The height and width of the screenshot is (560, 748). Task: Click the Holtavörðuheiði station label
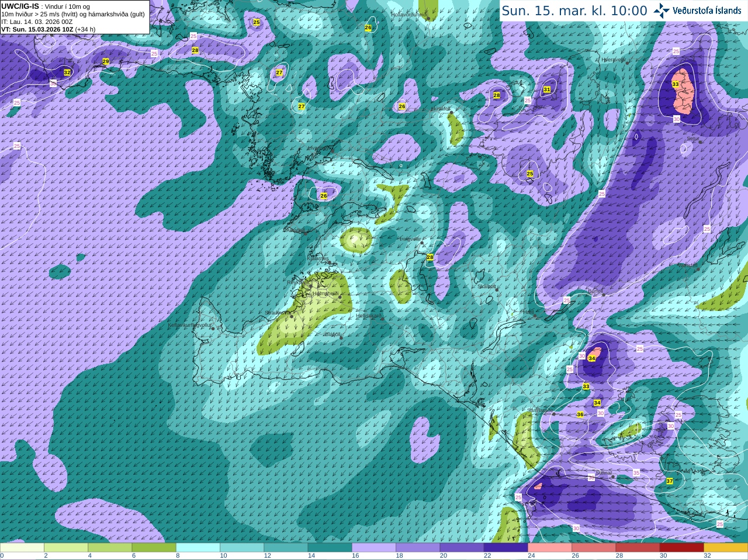pos(409,14)
